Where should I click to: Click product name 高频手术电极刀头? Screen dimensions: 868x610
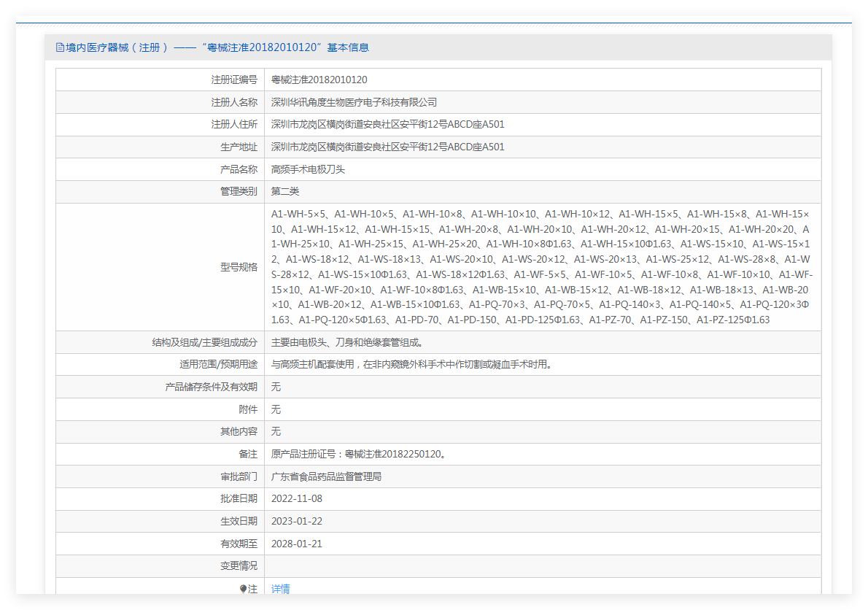[x=308, y=169]
